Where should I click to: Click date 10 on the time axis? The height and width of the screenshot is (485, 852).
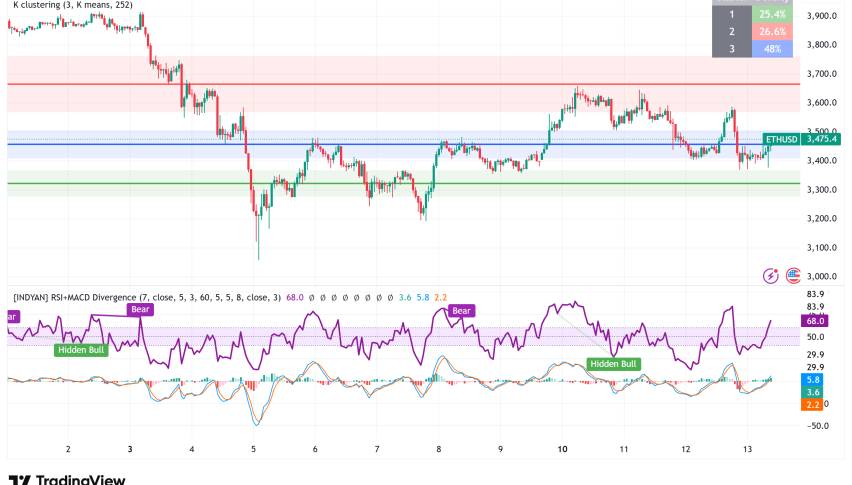point(562,451)
